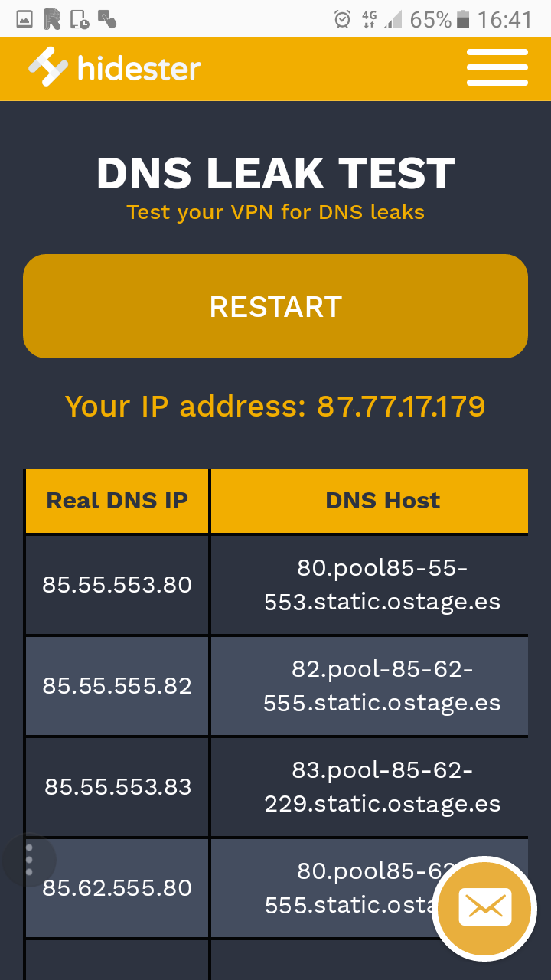Open the floating mail chat button
The height and width of the screenshot is (980, 551).
(x=484, y=909)
